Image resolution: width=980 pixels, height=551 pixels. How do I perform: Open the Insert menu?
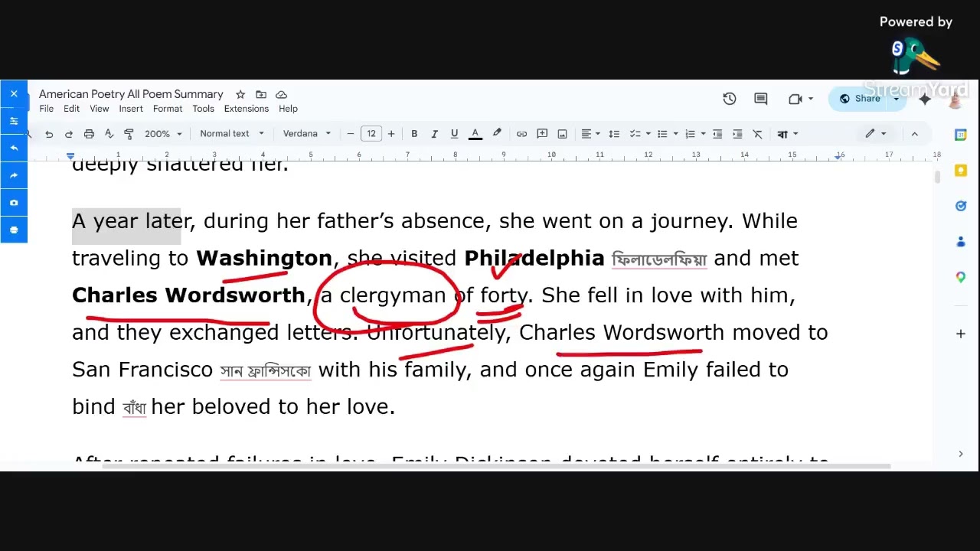(x=131, y=109)
